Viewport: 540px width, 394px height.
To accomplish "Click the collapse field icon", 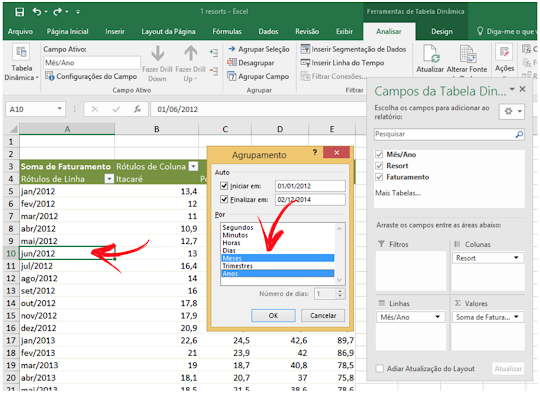I will coord(214,71).
